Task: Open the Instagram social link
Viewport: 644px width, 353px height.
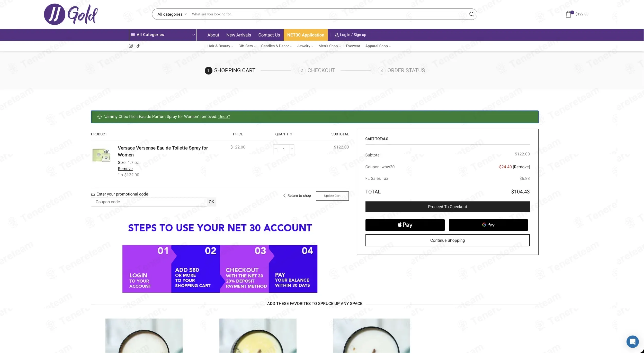Action: (x=131, y=46)
